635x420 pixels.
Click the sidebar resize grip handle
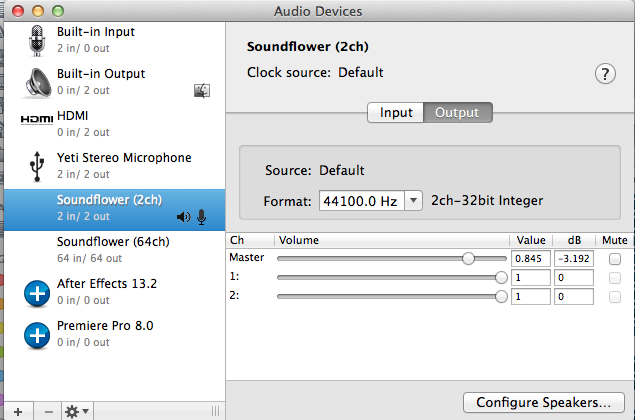tap(215, 411)
